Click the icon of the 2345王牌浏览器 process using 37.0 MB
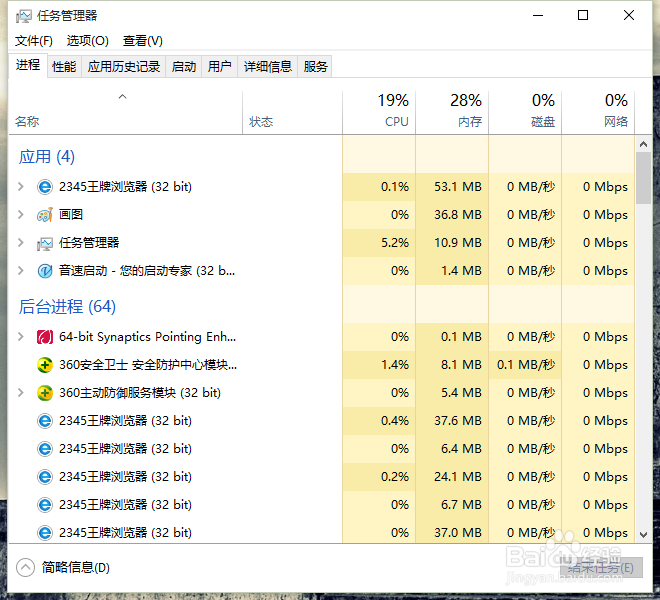The image size is (660, 600). [x=45, y=533]
